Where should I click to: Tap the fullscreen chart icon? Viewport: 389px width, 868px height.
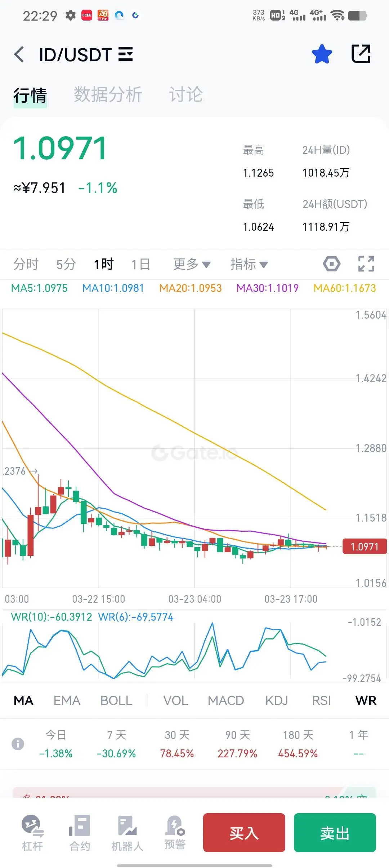(366, 264)
